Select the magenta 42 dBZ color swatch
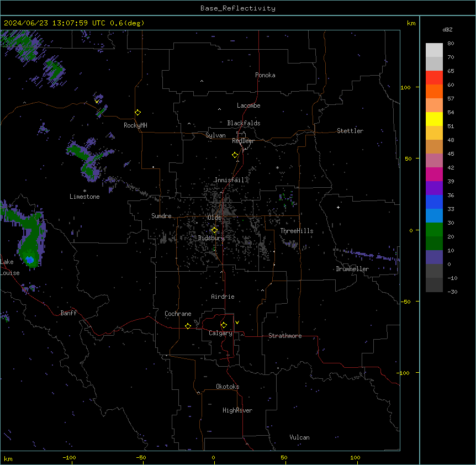Image resolution: width=476 pixels, height=465 pixels. 434,174
